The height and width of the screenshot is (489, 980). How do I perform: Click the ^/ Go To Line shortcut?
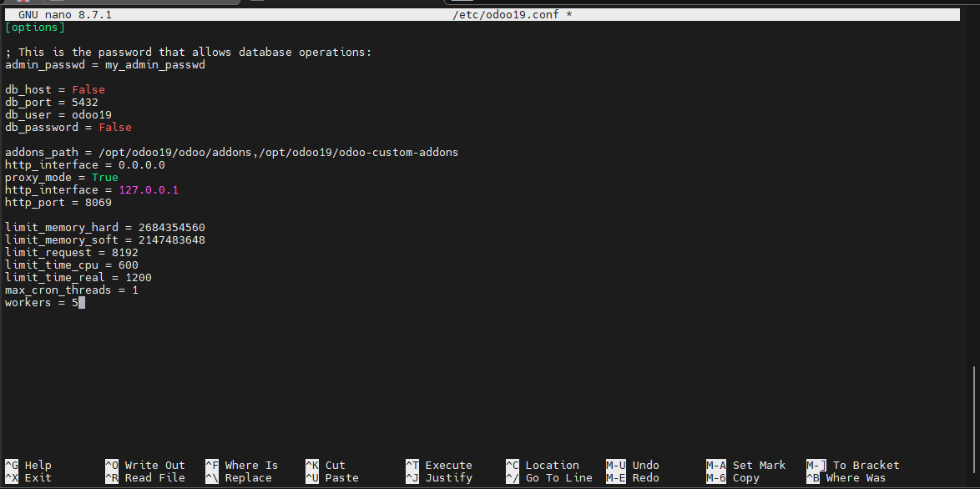tap(549, 478)
